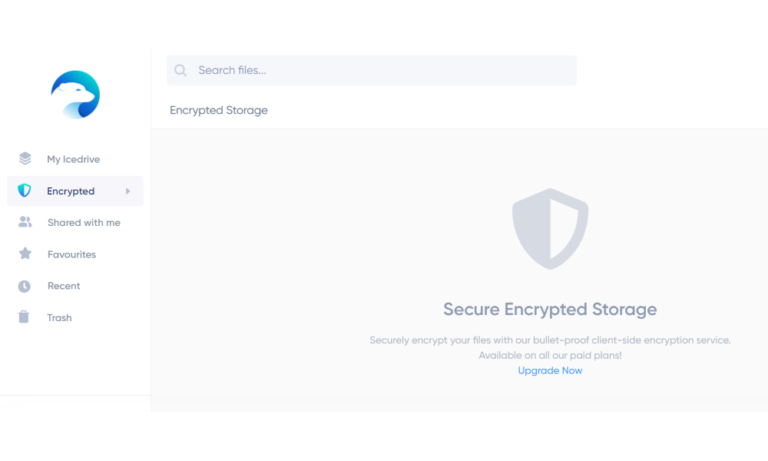Click the Favourites star icon
Viewport: 768px width, 461px height.
click(25, 253)
